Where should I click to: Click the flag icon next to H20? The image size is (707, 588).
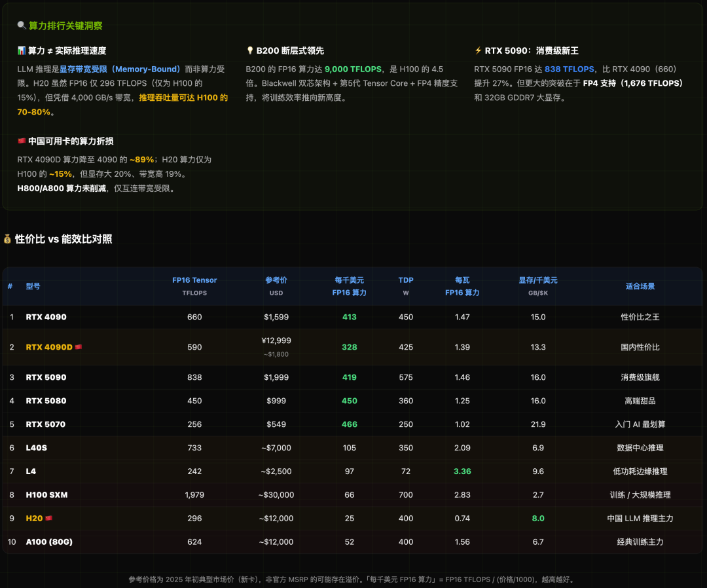[48, 518]
